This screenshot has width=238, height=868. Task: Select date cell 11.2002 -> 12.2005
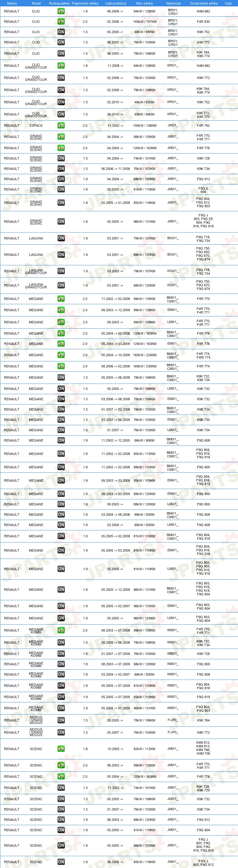point(115,440)
